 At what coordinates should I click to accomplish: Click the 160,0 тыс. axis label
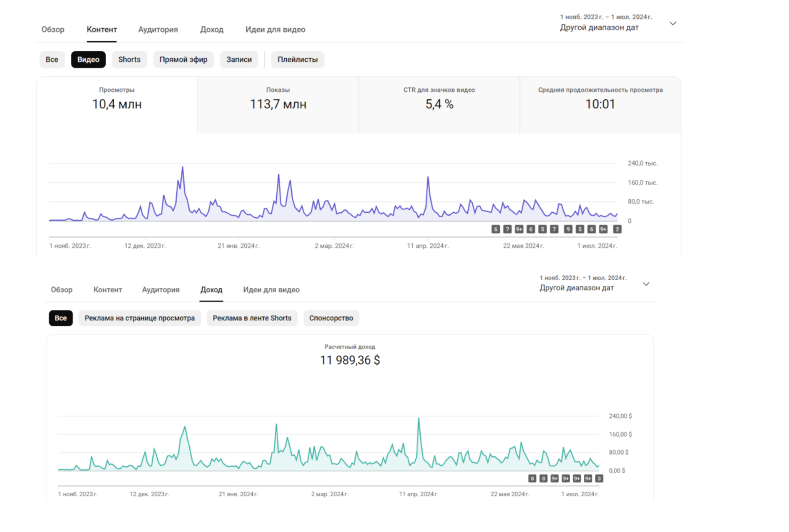click(642, 183)
